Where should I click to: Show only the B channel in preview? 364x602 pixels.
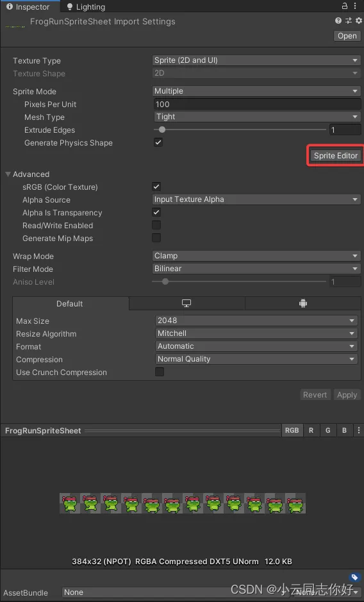pos(344,430)
